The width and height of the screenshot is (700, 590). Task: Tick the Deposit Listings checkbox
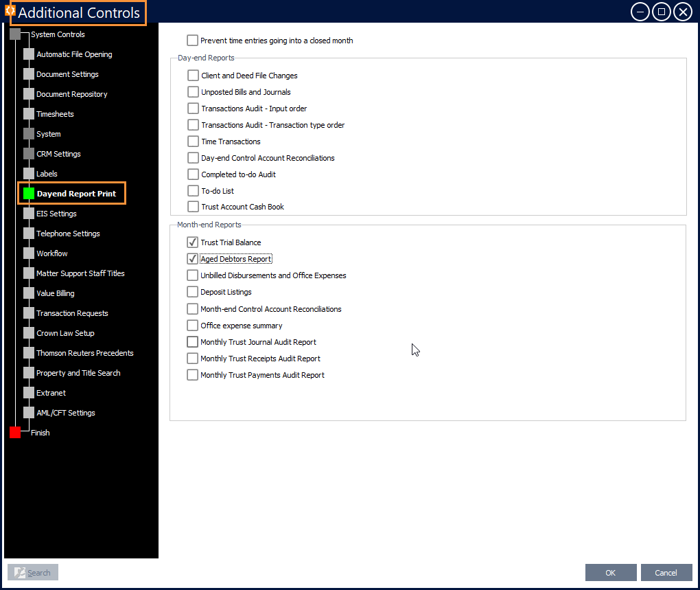tap(192, 292)
